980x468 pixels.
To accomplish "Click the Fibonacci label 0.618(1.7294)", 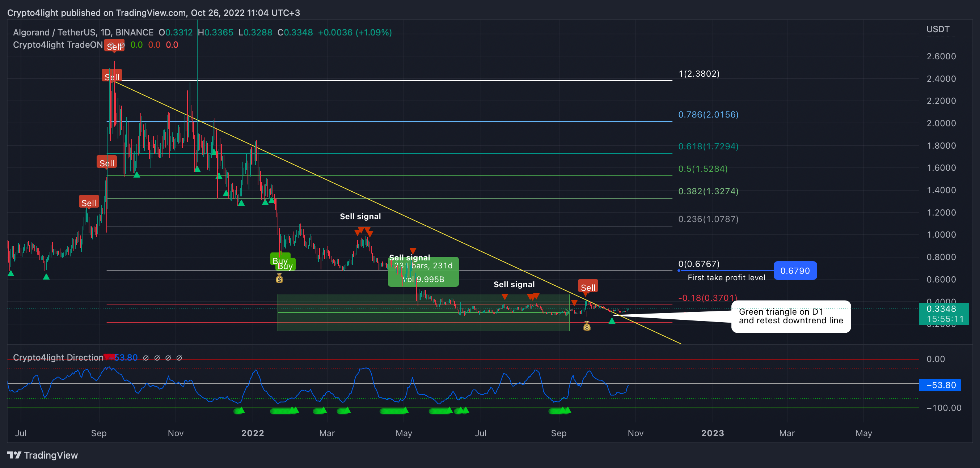I will [x=708, y=146].
